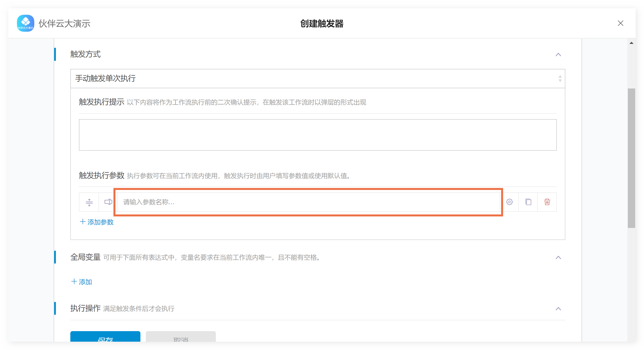Image resolution: width=644 pixels, height=350 pixels.
Task: Copy the parameter row
Action: [528, 202]
